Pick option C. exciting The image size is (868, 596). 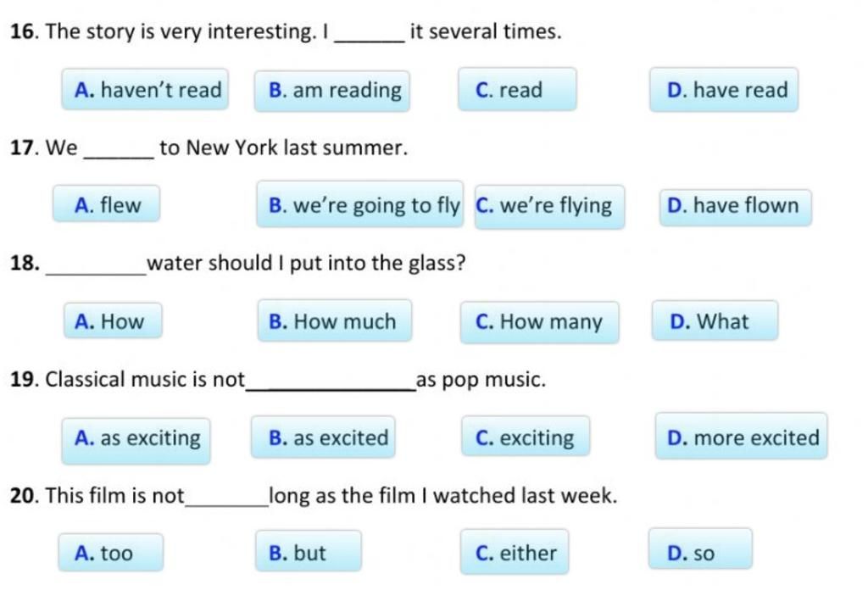click(x=526, y=436)
